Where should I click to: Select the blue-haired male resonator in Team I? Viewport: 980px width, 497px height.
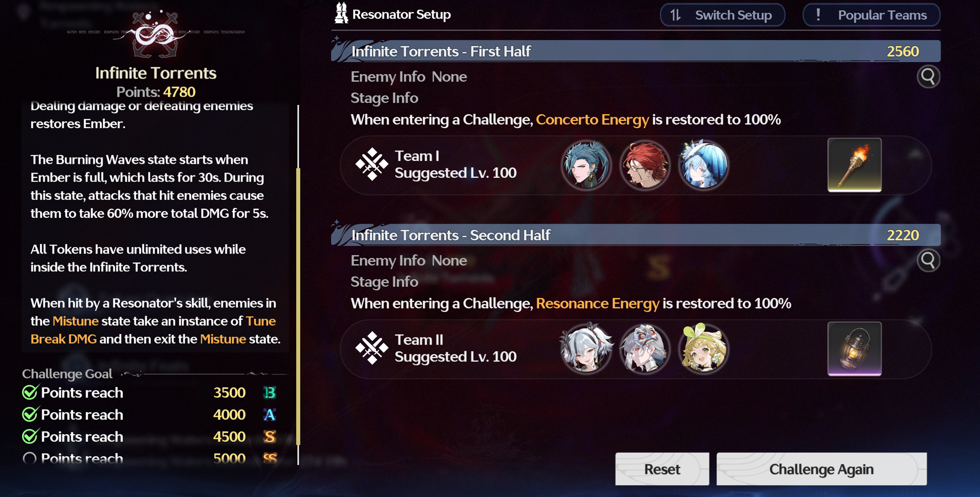point(586,165)
